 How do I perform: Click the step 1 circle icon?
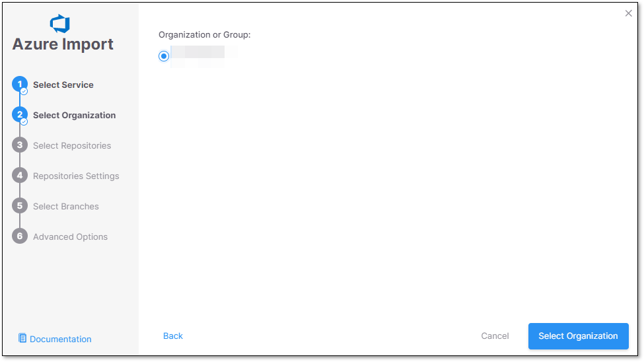click(20, 85)
